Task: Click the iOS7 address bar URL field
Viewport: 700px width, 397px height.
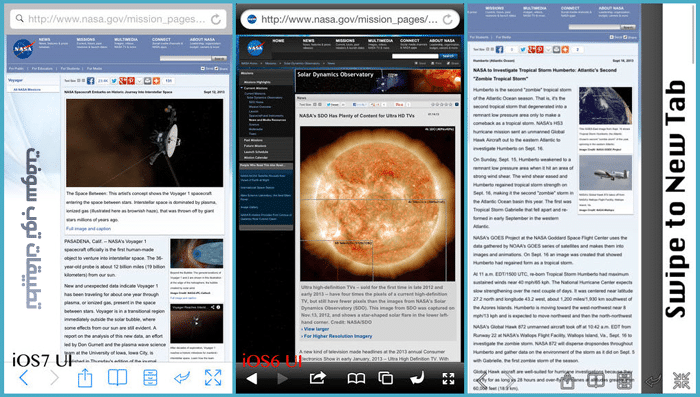Action: coord(117,19)
